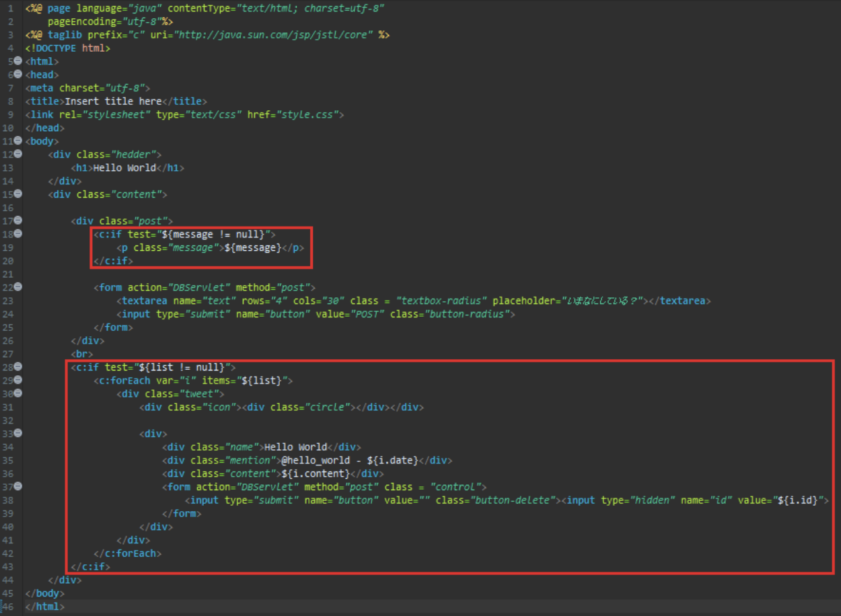The width and height of the screenshot is (841, 616).
Task: Click the closing c:forEach tag
Action: point(128,553)
